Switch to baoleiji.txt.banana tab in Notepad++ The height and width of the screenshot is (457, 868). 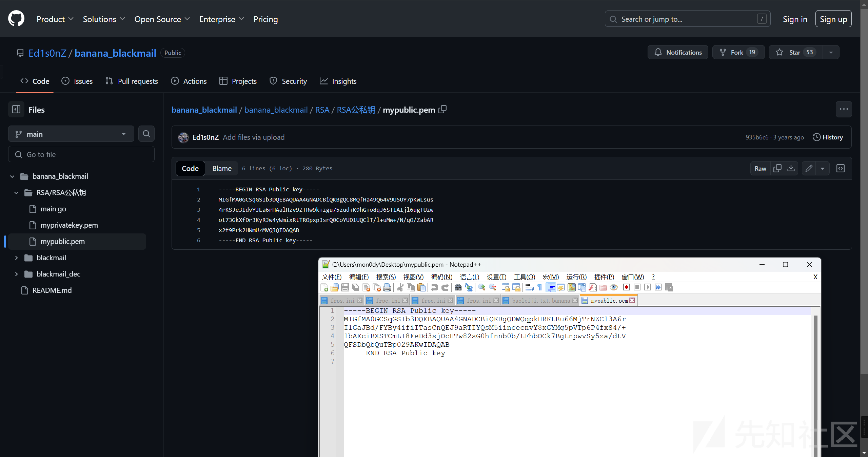pos(540,301)
